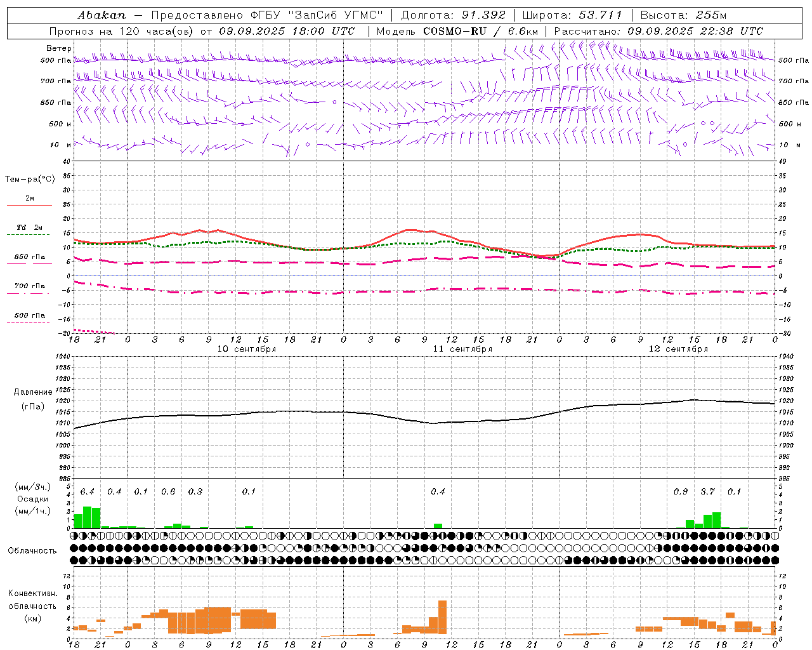The width and height of the screenshot is (812, 650).
Task: Click the 0.6 precipitation amount value
Action: (x=168, y=492)
